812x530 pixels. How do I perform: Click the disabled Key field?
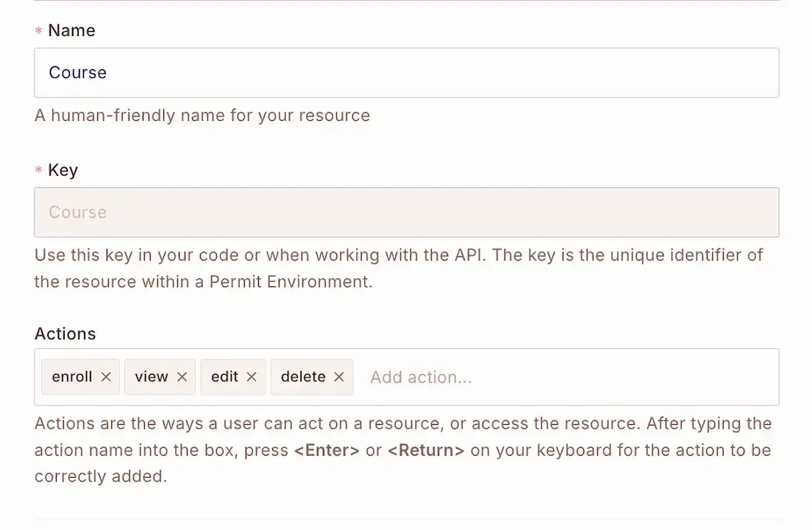[x=406, y=213]
